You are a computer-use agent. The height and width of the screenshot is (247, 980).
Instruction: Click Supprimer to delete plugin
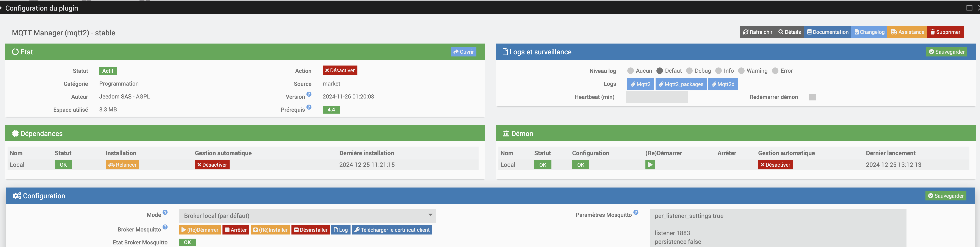click(945, 32)
